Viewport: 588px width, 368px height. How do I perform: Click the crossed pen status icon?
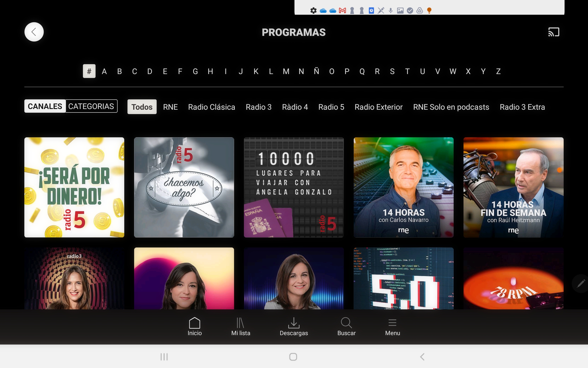(x=381, y=11)
